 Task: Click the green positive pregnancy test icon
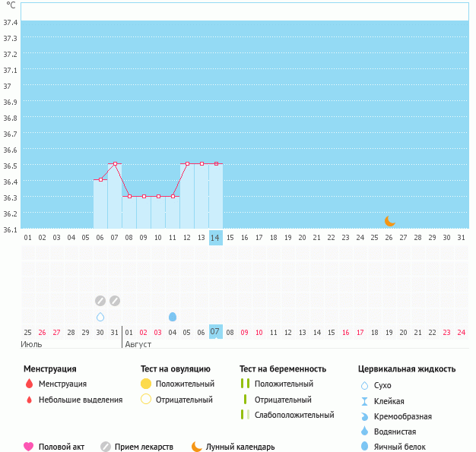tap(245, 384)
